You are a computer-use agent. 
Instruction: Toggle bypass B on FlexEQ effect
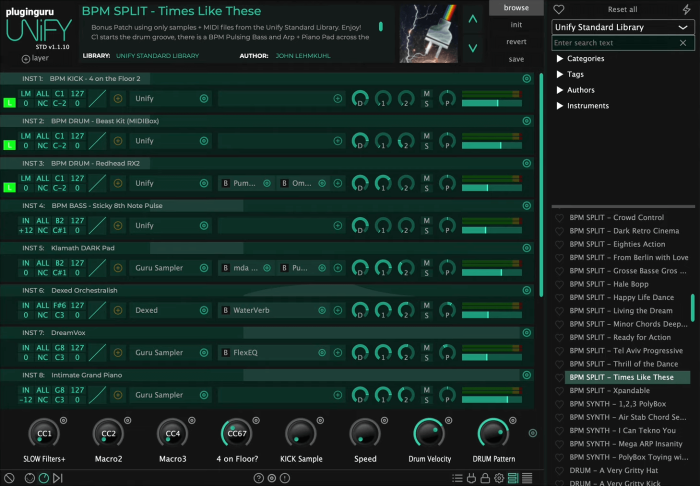tap(225, 353)
